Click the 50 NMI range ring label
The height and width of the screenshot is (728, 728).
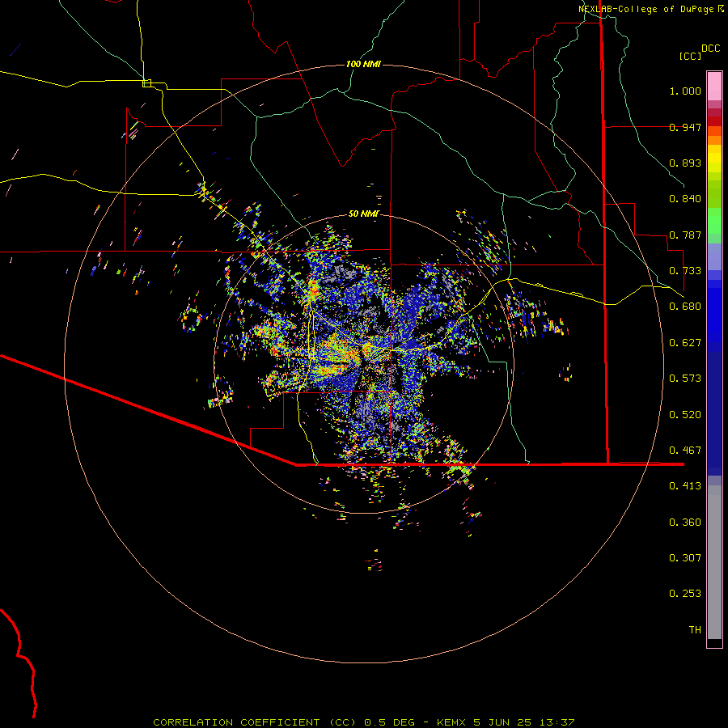[363, 214]
